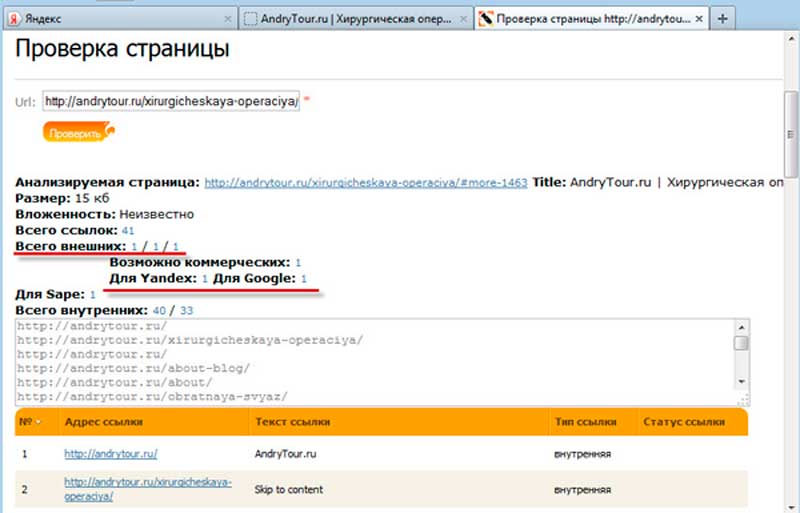Select the Проверка страницы tab

tap(592, 19)
